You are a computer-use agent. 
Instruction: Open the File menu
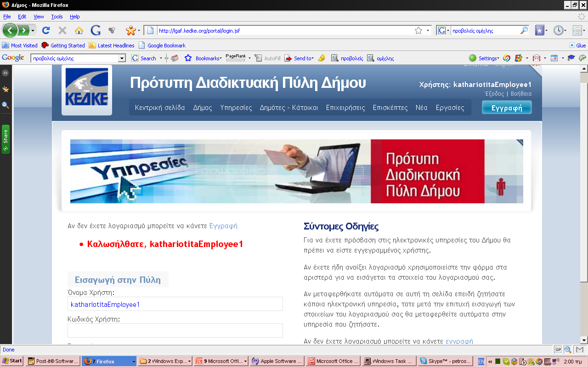7,17
